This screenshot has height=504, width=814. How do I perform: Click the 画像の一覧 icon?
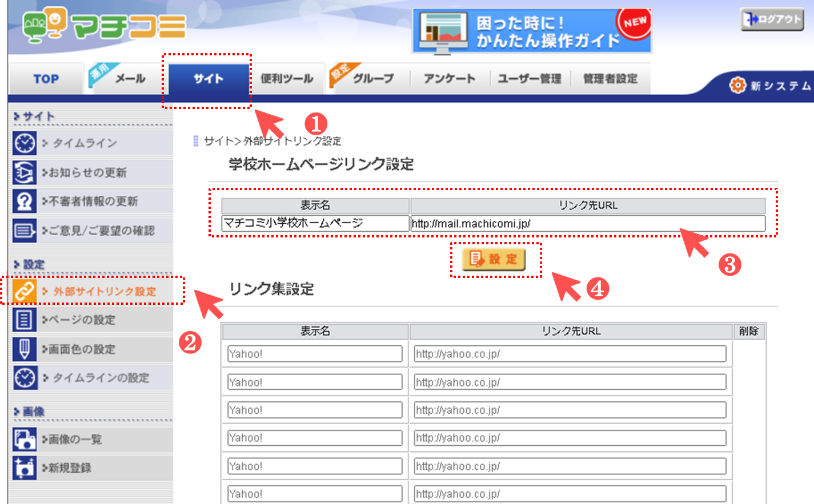(25, 439)
